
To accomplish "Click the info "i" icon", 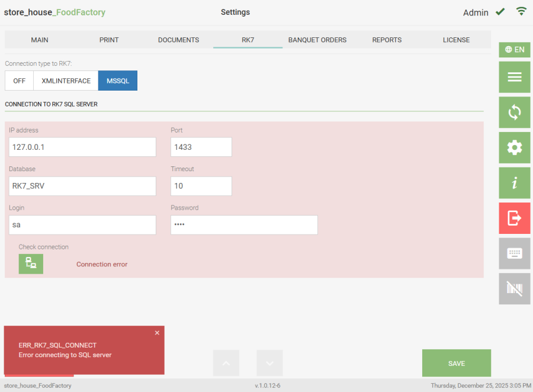I will 514,183.
